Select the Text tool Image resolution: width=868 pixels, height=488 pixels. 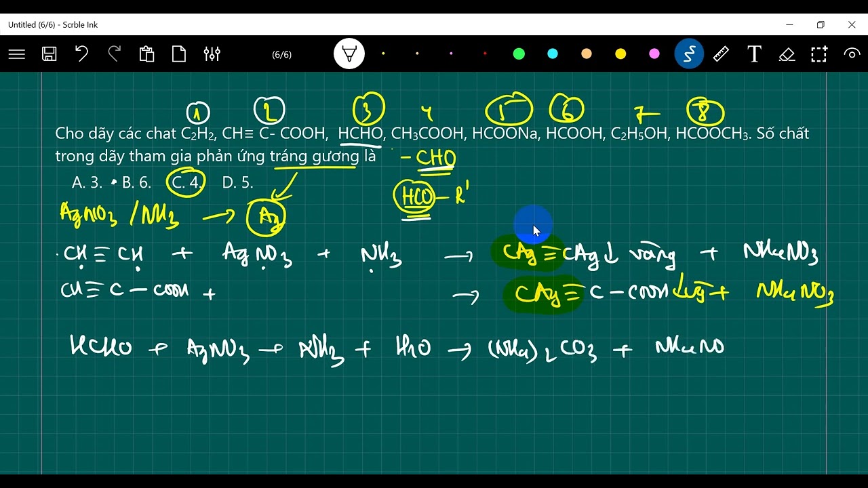click(x=754, y=54)
